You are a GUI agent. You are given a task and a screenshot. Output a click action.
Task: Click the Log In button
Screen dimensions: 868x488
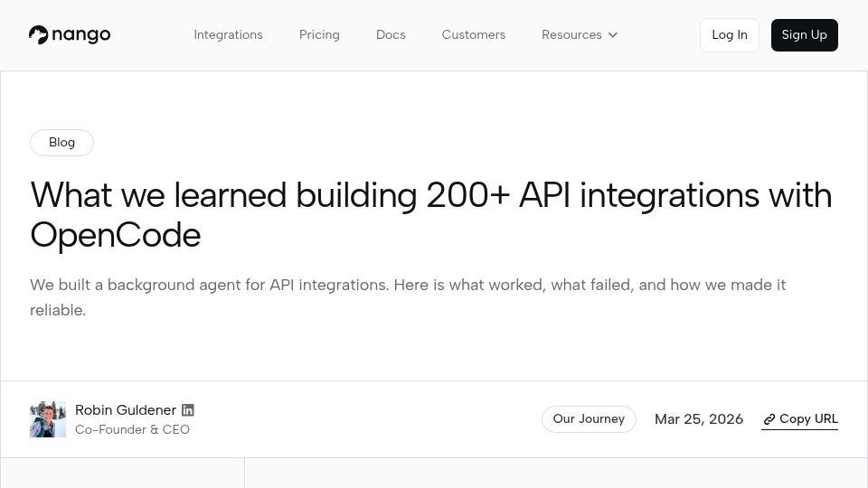pos(730,35)
